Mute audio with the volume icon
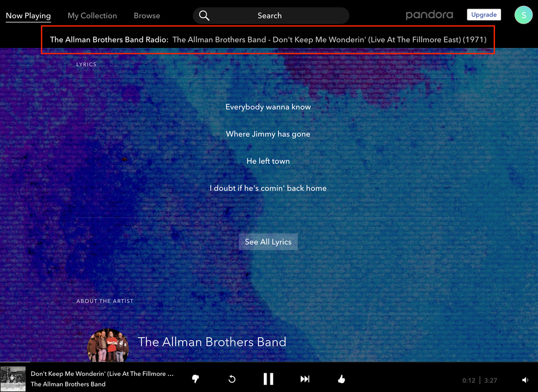The height and width of the screenshot is (392, 538). 525,380
